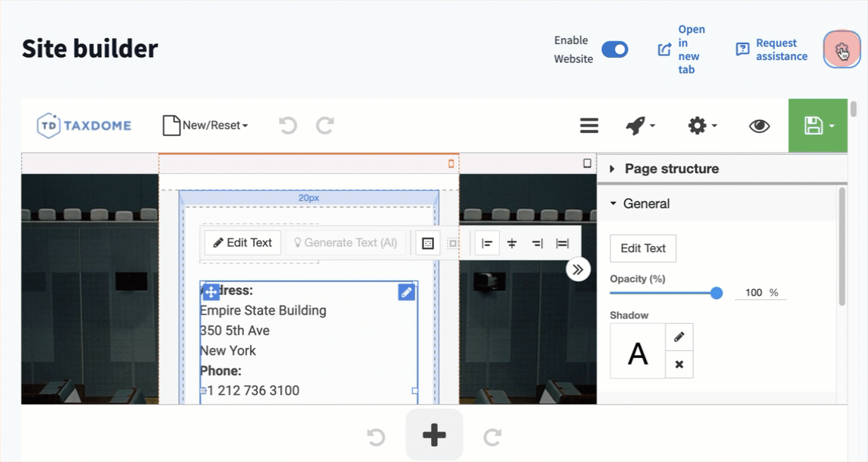Screen dimensions: 868x462
Task: Open the rocket publish dropdown
Action: (640, 125)
